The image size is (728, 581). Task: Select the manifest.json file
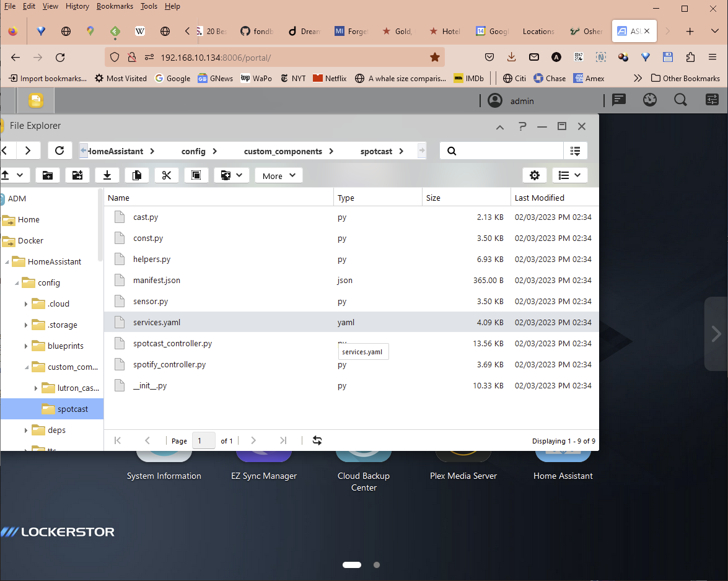[x=351, y=280]
